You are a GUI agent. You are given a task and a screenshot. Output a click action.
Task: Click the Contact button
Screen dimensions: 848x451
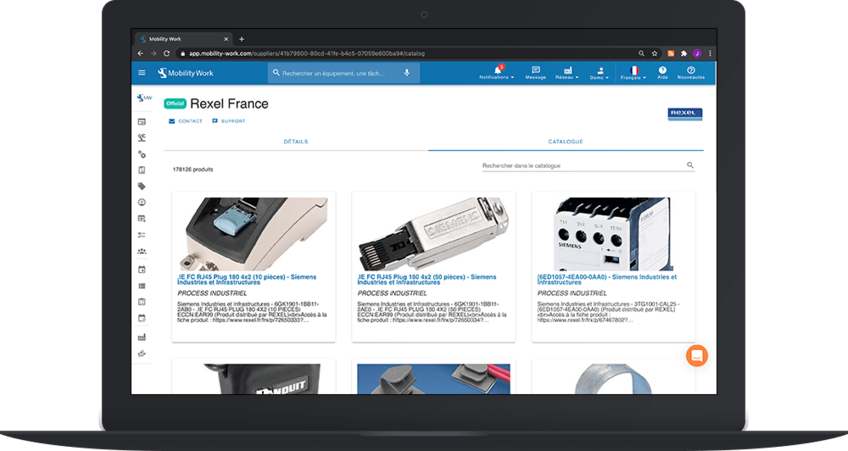(x=186, y=121)
